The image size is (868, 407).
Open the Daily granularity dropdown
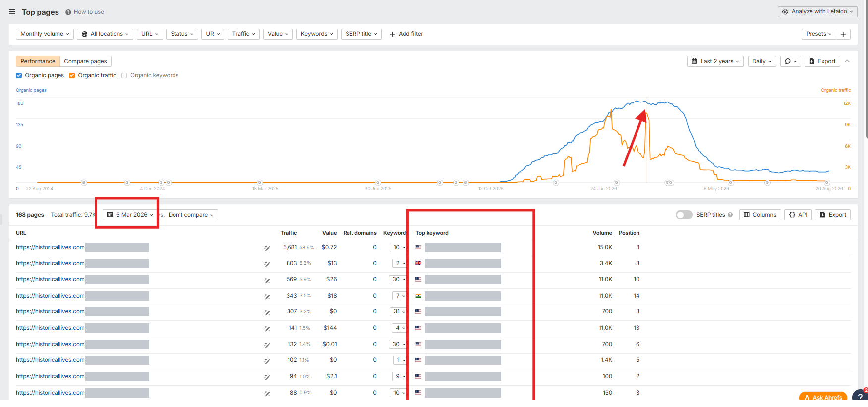(x=762, y=61)
